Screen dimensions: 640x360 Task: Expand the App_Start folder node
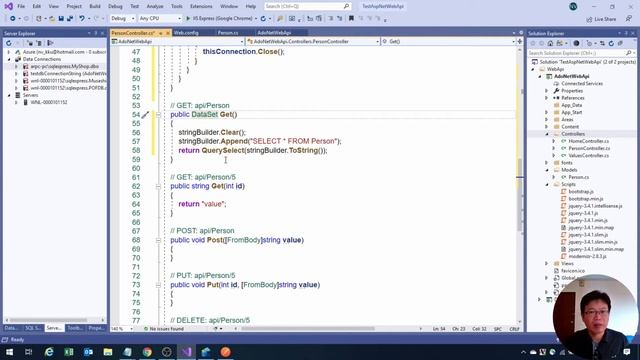pos(547,112)
